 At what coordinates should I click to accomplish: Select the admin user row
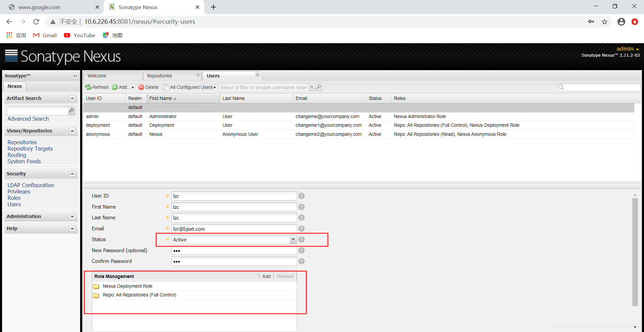[x=359, y=116]
